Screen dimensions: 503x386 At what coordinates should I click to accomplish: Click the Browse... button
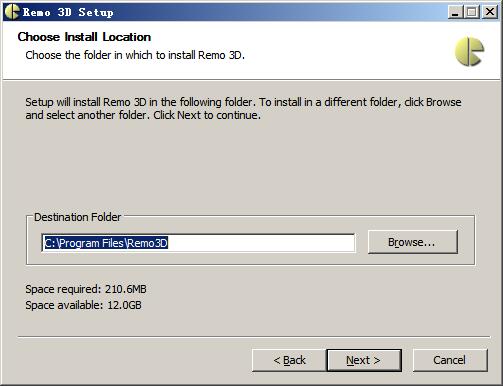click(413, 242)
